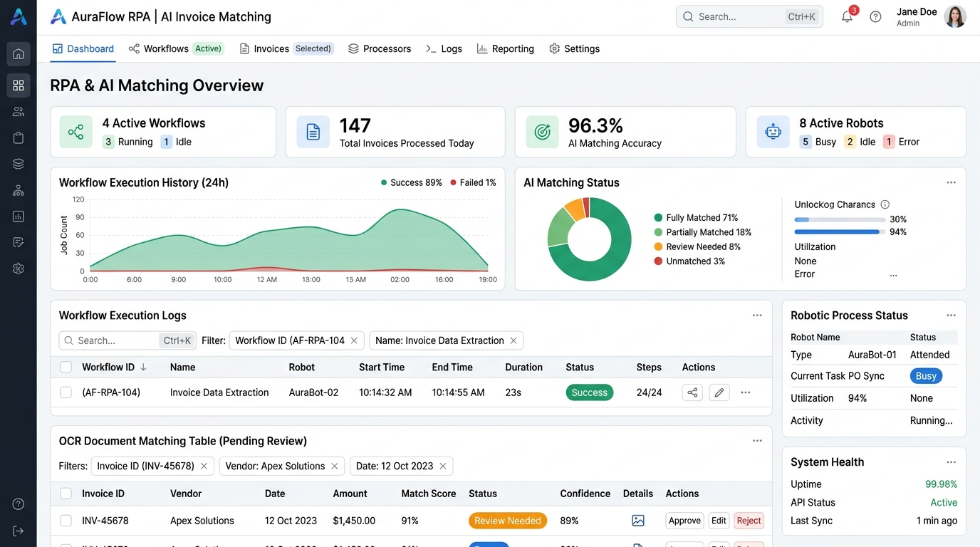The image size is (980, 547).
Task: Click the logout icon at sidebar bottom
Action: point(19,531)
